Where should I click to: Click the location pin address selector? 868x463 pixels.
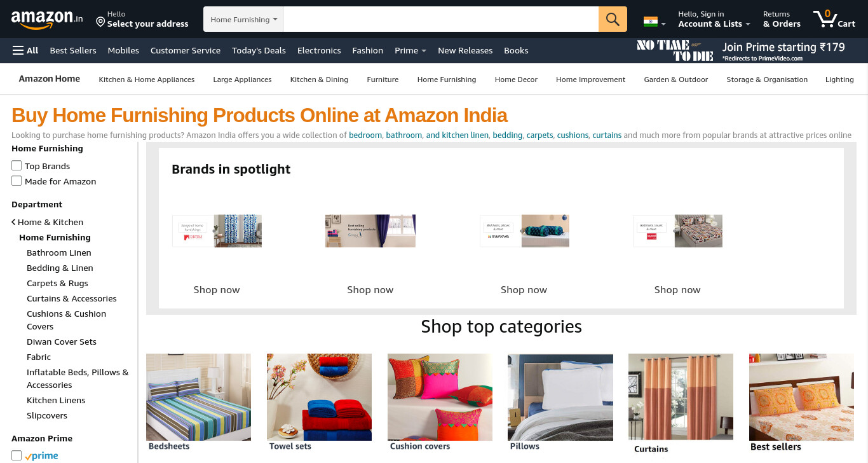(x=142, y=19)
